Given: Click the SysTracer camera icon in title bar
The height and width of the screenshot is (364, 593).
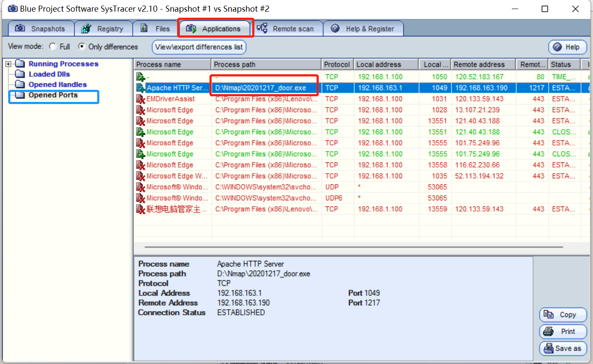Looking at the screenshot, I should [12, 9].
